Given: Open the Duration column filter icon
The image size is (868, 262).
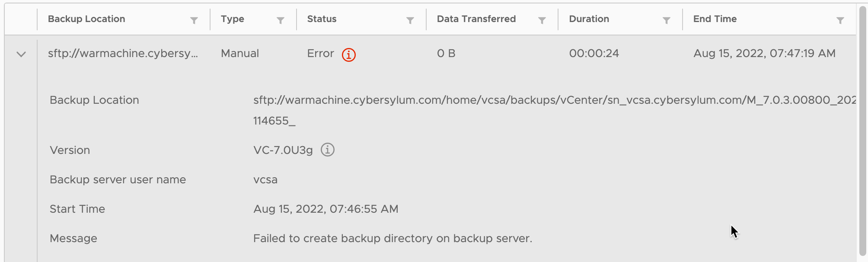Looking at the screenshot, I should pyautogui.click(x=667, y=20).
